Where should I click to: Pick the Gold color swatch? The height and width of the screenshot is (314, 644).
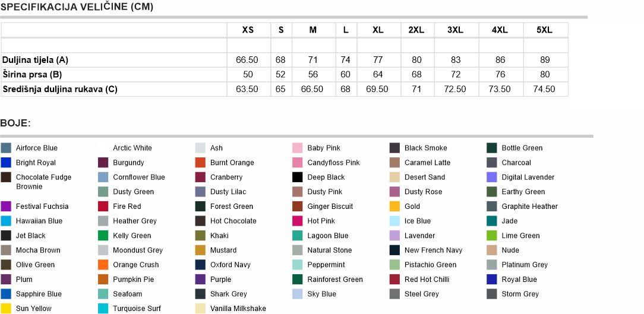click(394, 207)
